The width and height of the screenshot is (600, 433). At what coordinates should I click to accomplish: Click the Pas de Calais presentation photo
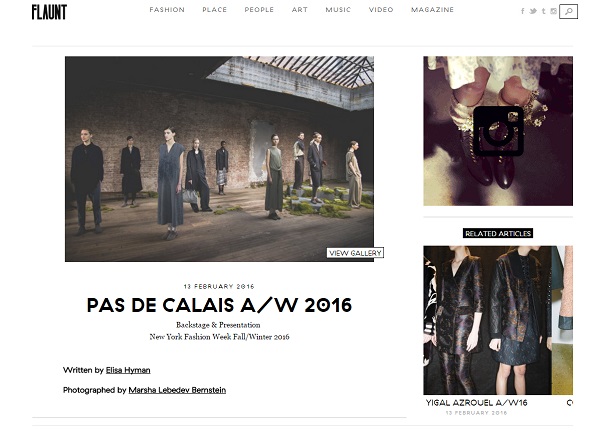219,159
